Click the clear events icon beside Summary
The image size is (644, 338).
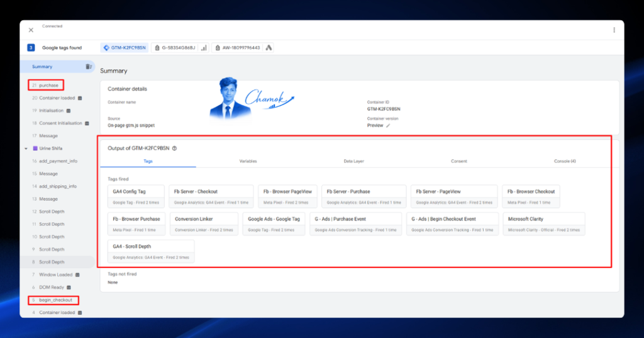coord(88,67)
